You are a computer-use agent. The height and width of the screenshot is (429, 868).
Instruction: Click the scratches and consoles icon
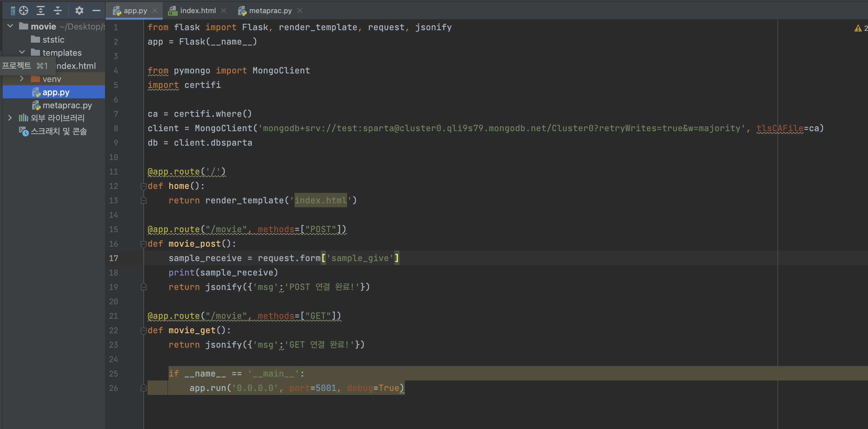click(24, 132)
